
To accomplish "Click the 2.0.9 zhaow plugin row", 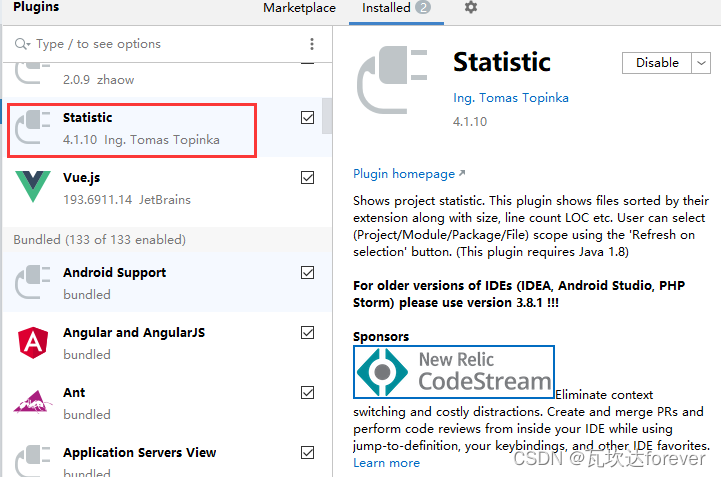I will [167, 80].
